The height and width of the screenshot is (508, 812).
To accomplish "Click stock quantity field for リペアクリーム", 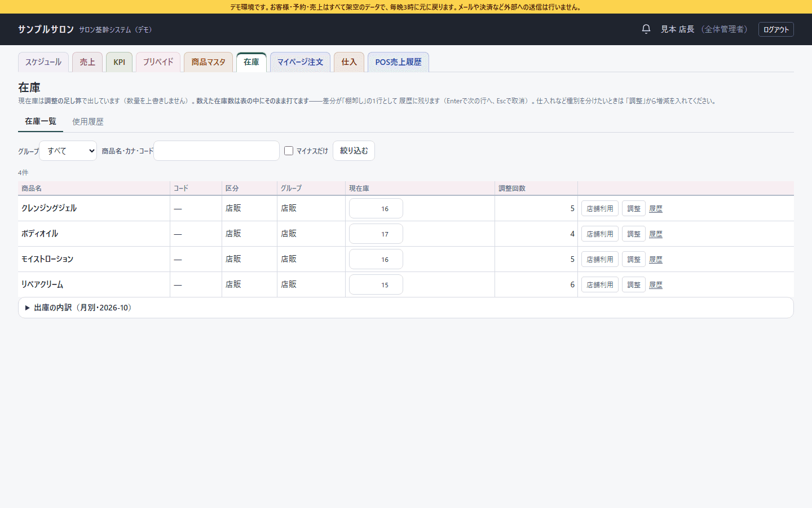I will point(376,284).
